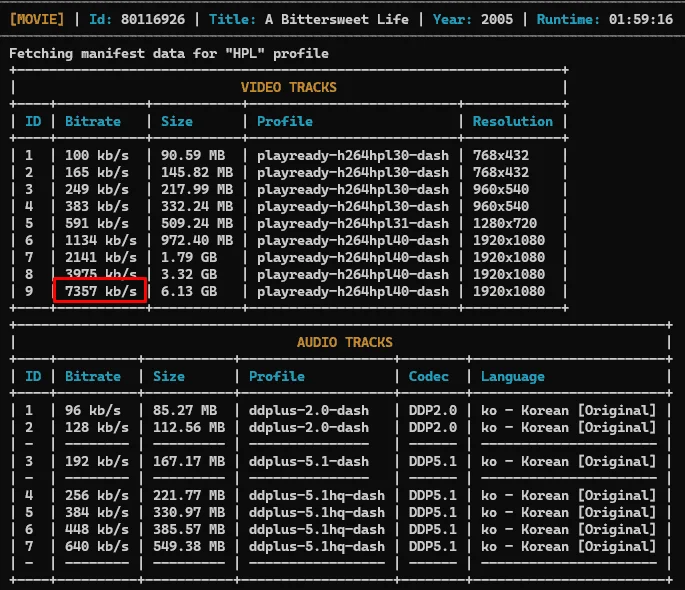
Task: Click the 591 kb/s video bitrate
Action: (97, 224)
